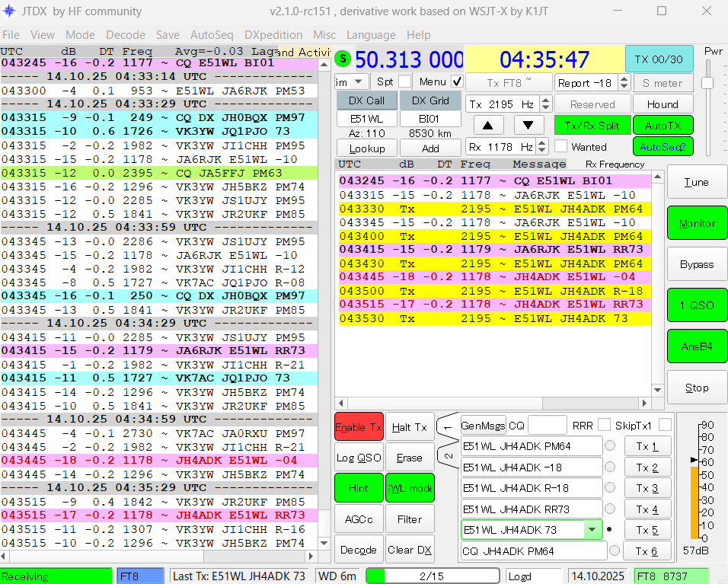Uncheck the Menu checkbox
Viewport: 728px width, 584px height.
pos(457,81)
